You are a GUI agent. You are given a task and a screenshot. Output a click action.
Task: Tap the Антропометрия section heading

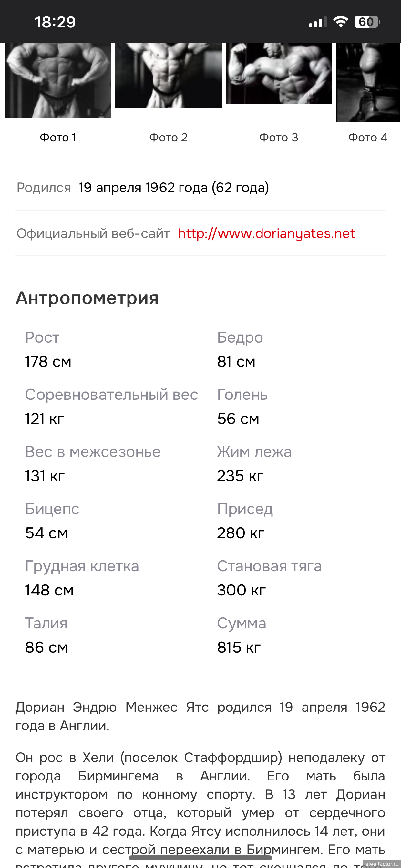coord(87,298)
